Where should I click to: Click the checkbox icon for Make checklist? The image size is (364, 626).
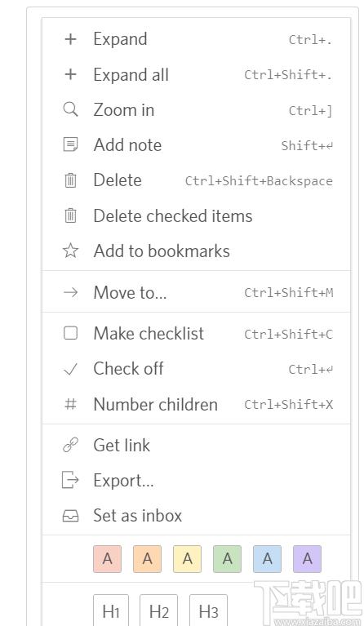[x=70, y=333]
